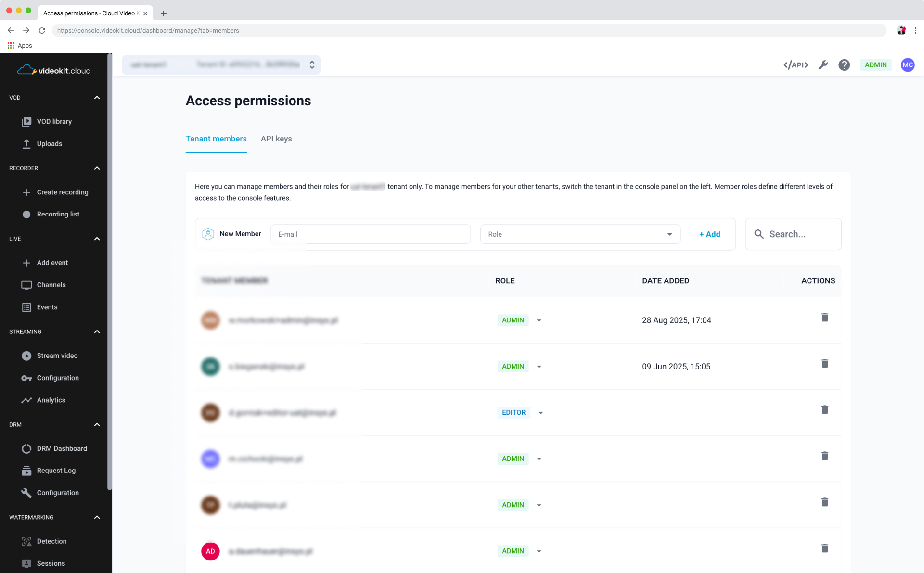The height and width of the screenshot is (573, 924).
Task: Click the ADMIN badge in the top bar
Action: [x=876, y=65]
